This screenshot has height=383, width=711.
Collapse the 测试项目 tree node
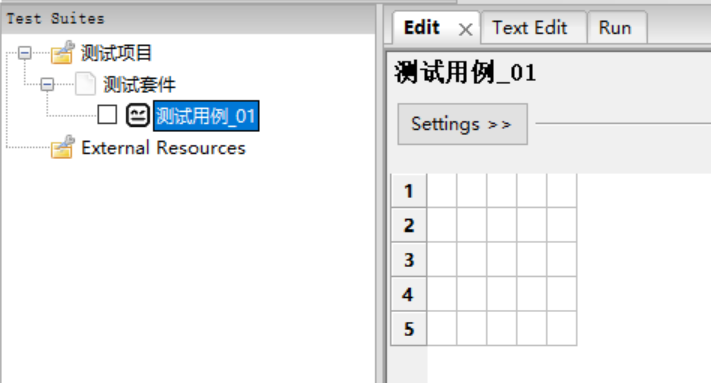click(25, 53)
